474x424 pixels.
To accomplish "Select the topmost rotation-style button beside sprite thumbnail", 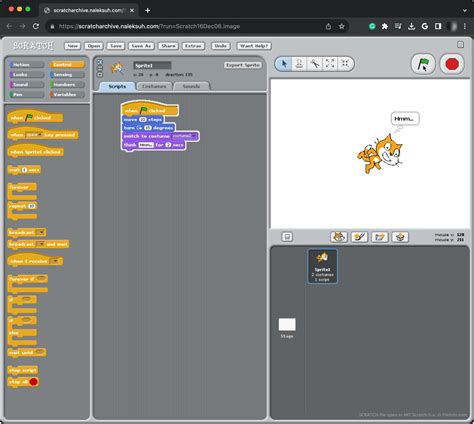I will coord(100,62).
